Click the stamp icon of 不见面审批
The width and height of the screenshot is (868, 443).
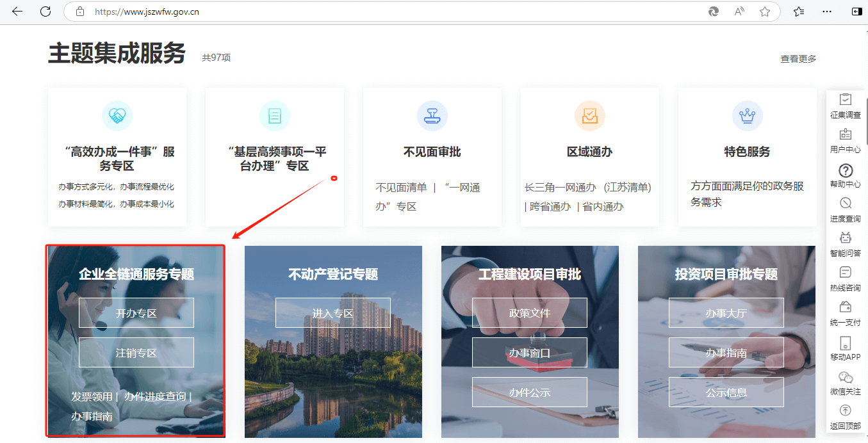click(432, 116)
